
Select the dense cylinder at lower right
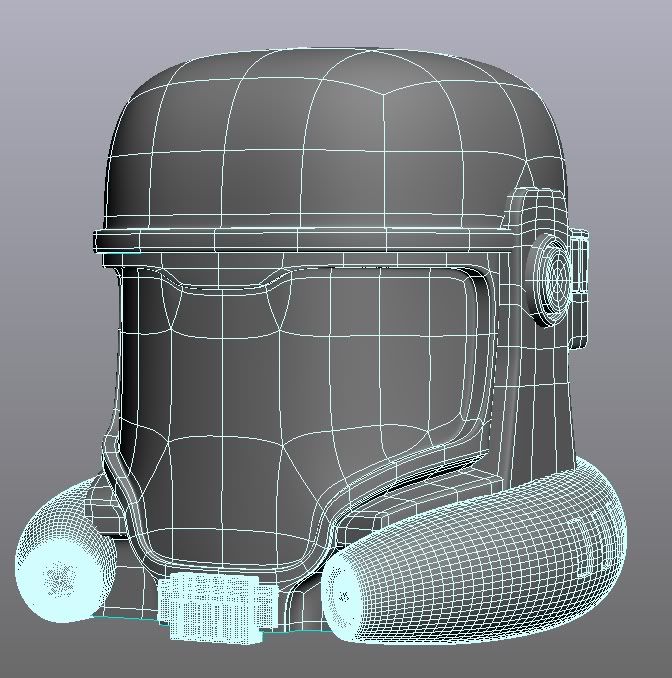point(476,551)
